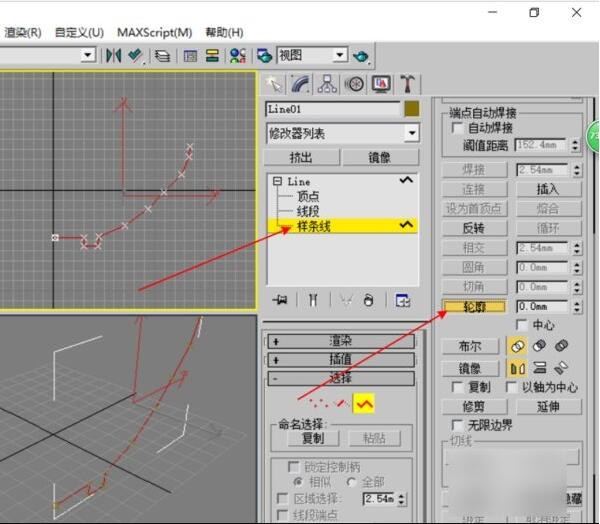Click the pin stack icon
The width and height of the screenshot is (600, 524).
click(281, 299)
